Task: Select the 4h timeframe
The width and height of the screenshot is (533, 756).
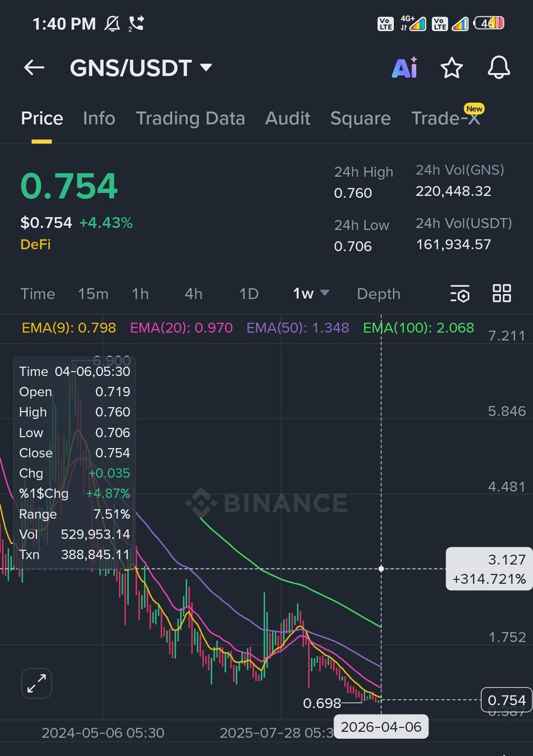Action: click(x=193, y=294)
